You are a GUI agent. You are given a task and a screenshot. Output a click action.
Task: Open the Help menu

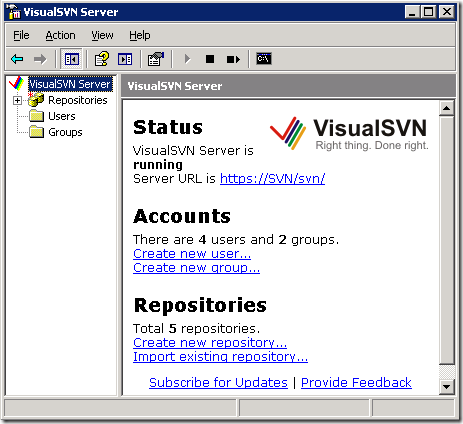(x=140, y=35)
